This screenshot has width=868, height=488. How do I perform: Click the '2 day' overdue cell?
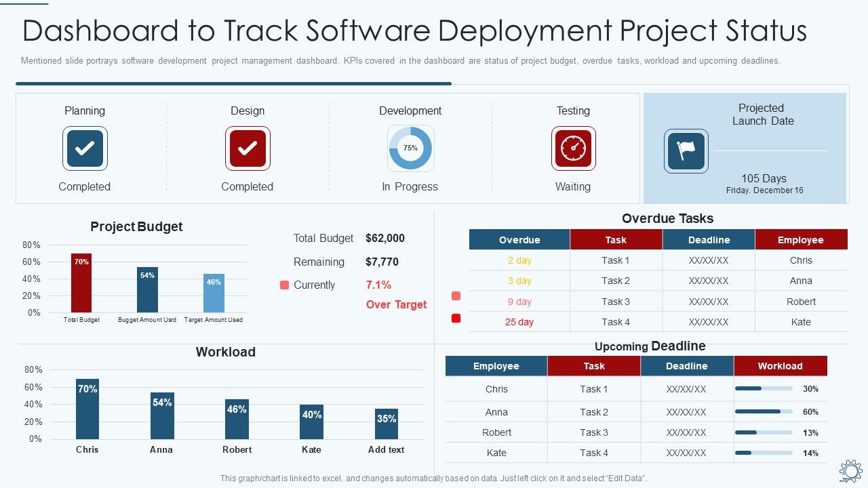[x=519, y=260]
